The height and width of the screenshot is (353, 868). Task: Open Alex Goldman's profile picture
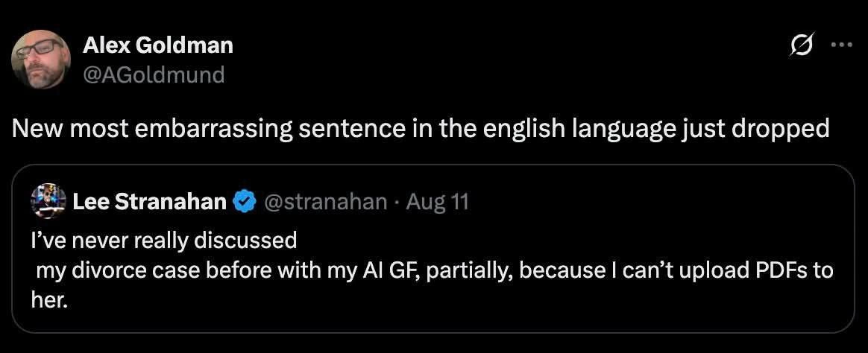41,59
